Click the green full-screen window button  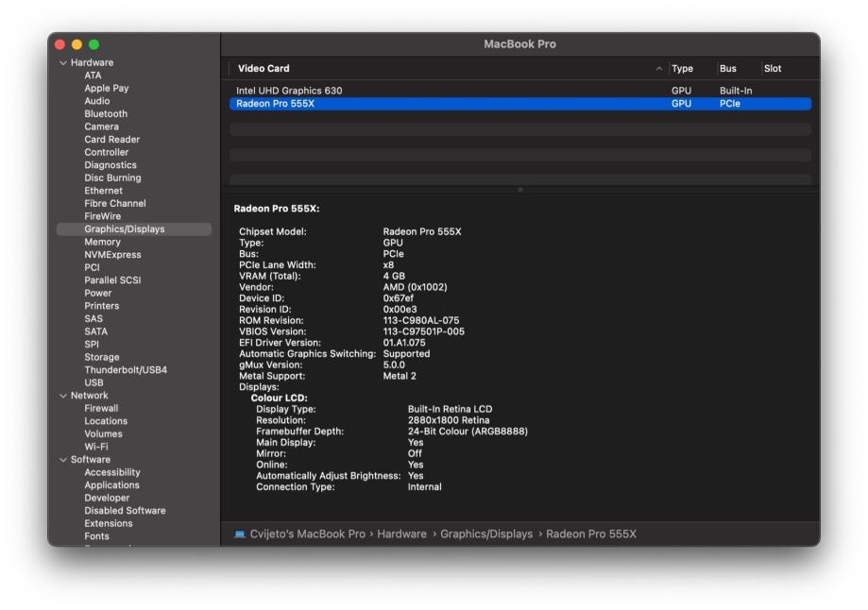click(x=94, y=44)
